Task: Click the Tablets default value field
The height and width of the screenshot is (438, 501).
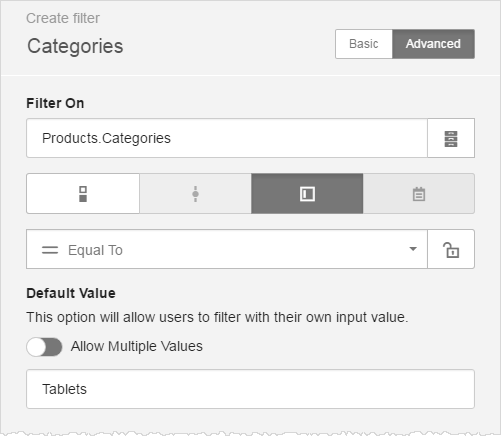Action: [250, 389]
